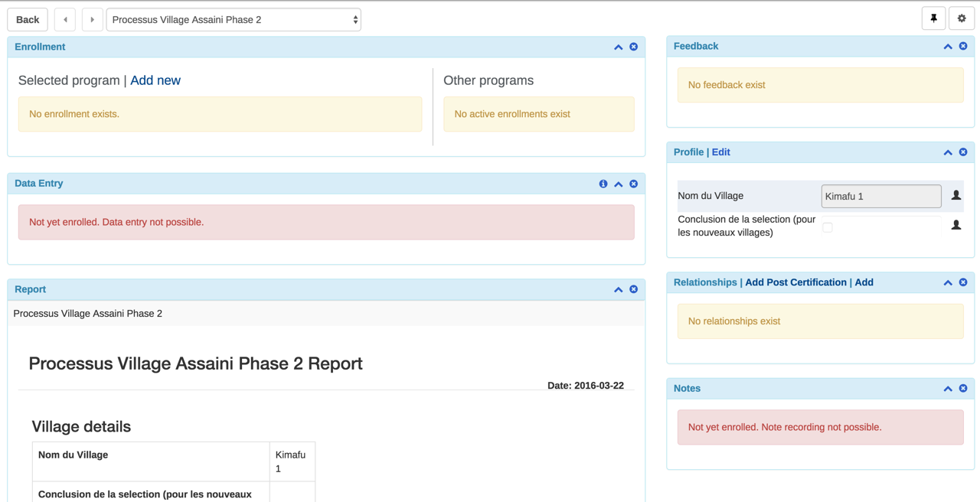
Task: Collapse the Profile panel
Action: (948, 152)
